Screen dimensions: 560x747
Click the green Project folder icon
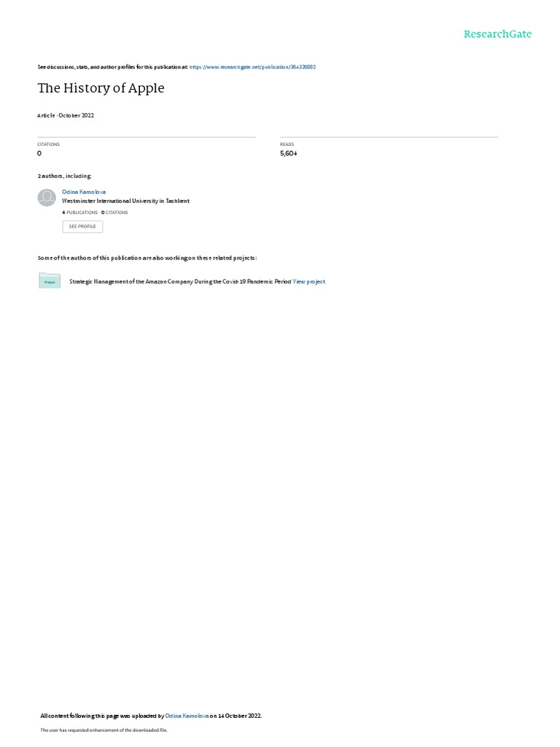click(x=50, y=281)
